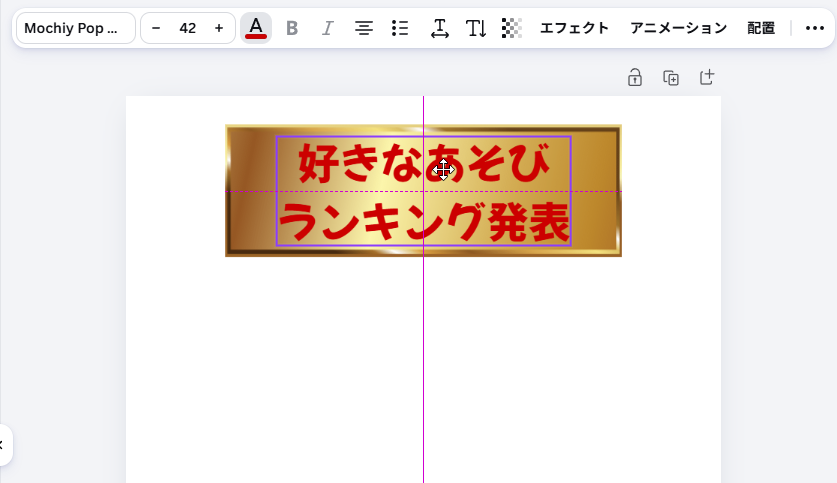Open the アニメーション panel
The height and width of the screenshot is (483, 837).
[x=678, y=28]
